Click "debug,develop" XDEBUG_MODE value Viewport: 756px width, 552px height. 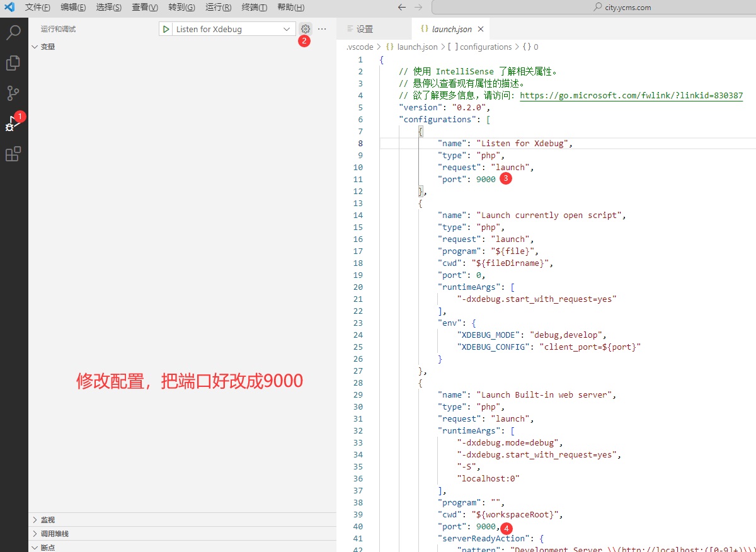pyautogui.click(x=566, y=335)
